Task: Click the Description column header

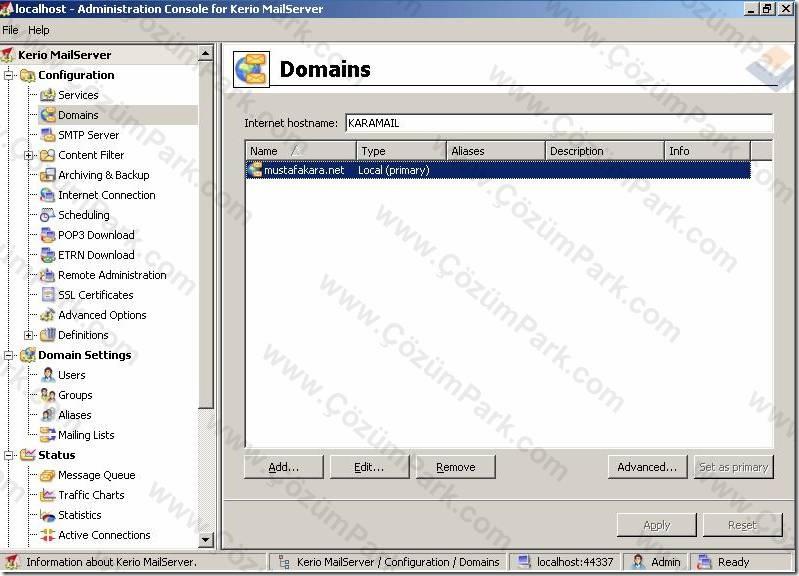Action: point(605,151)
